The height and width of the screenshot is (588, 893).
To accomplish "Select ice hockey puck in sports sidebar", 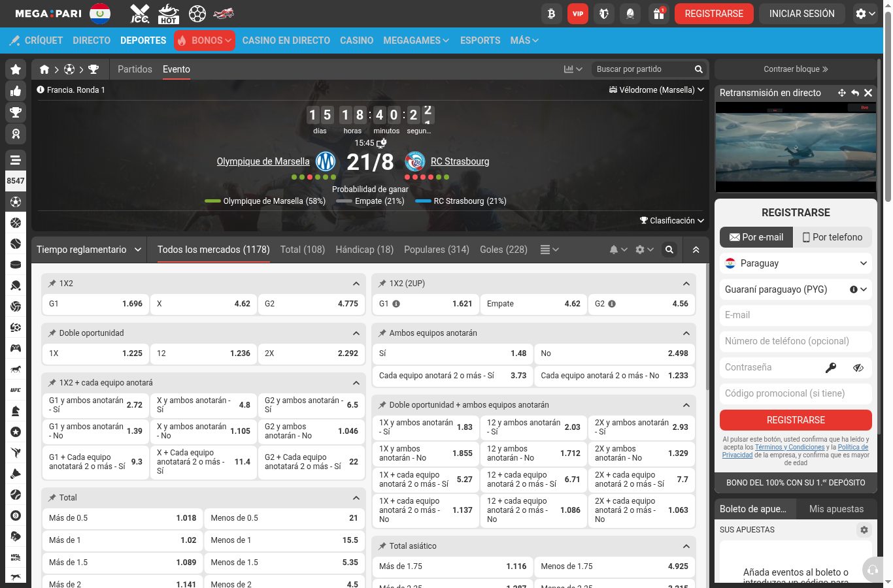I will [16, 265].
